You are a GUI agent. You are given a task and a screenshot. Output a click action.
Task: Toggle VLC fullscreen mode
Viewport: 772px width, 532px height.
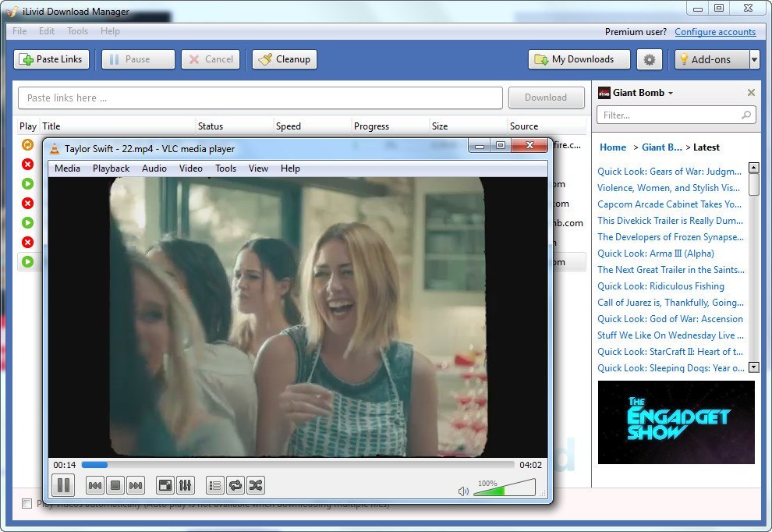tap(165, 485)
